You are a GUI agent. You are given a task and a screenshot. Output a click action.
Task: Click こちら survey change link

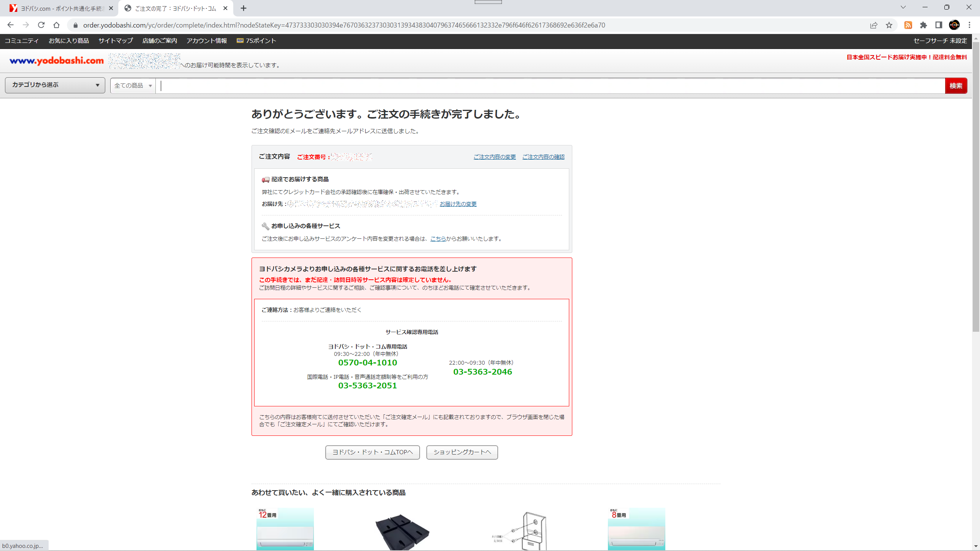pos(438,239)
